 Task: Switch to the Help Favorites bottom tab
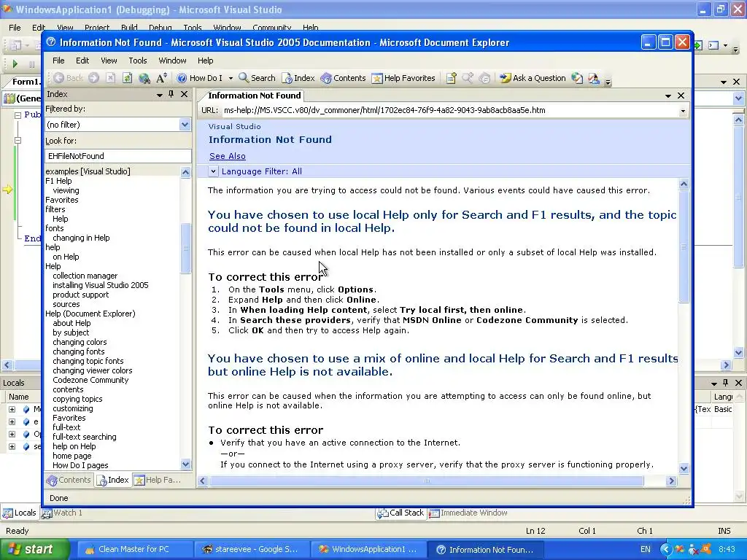pyautogui.click(x=158, y=480)
